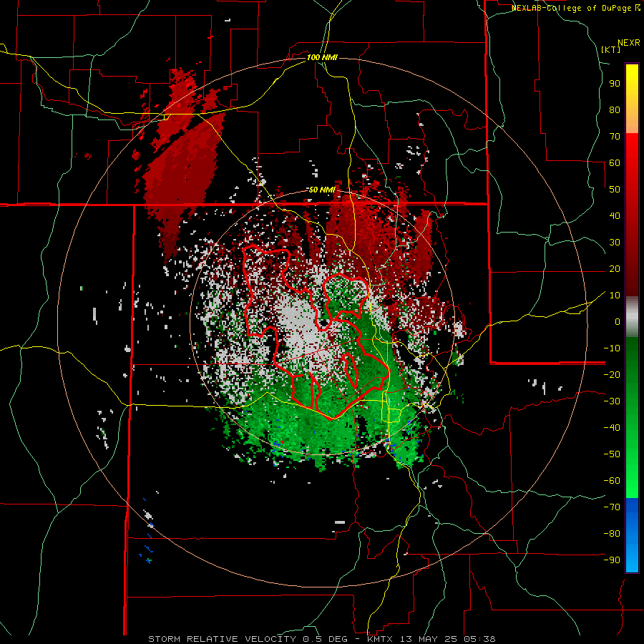Image resolution: width=644 pixels, height=644 pixels.
Task: Select the positive 80 knot scale label
Action: (x=615, y=109)
